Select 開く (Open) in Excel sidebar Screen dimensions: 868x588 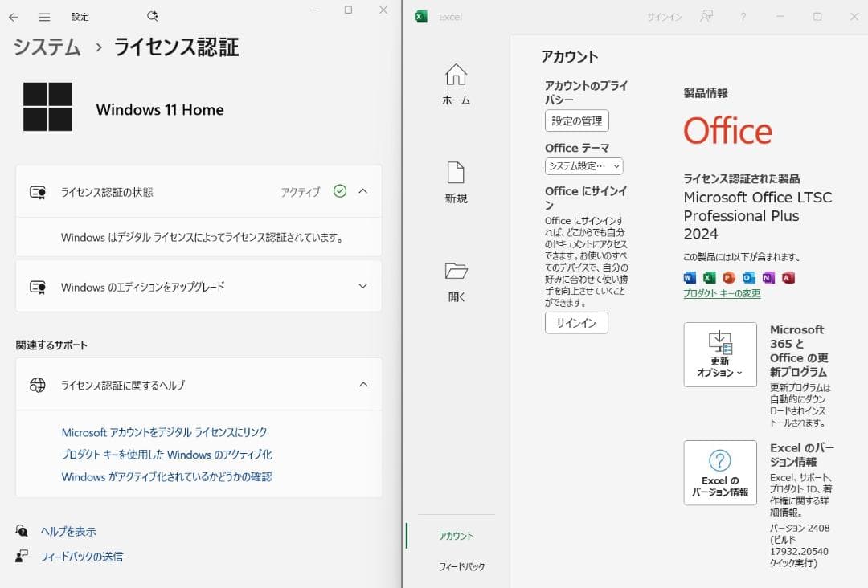tap(456, 281)
